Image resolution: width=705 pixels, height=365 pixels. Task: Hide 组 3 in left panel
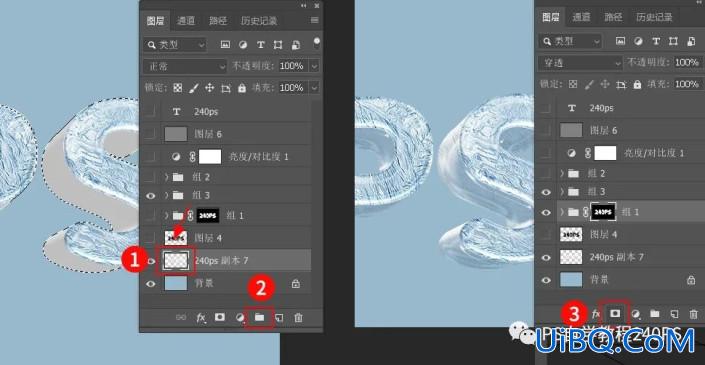click(x=151, y=196)
